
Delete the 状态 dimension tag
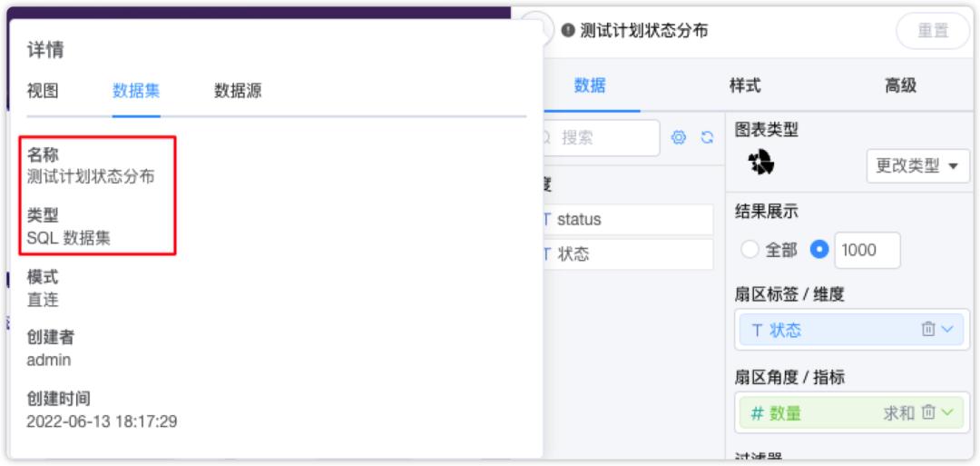pos(928,329)
